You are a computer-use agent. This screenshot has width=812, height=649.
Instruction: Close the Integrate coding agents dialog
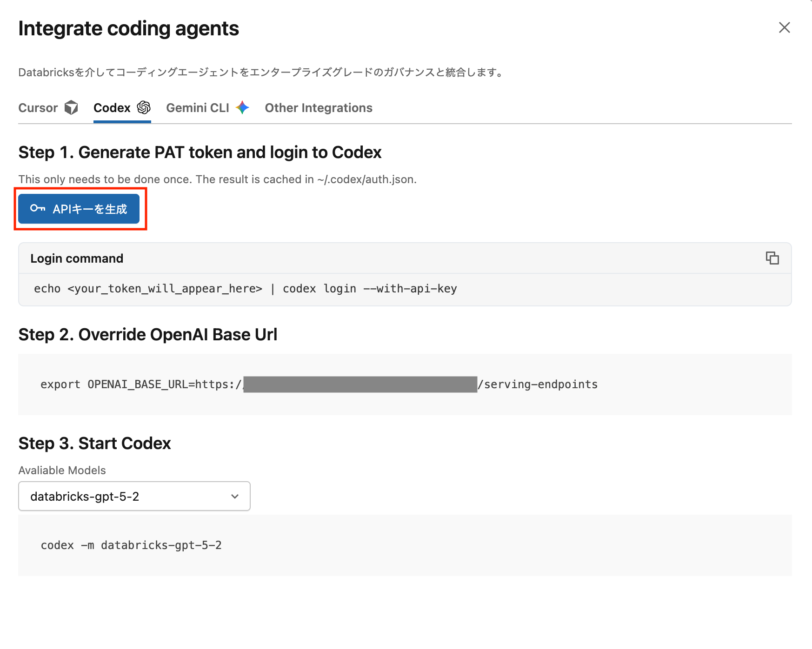click(784, 28)
